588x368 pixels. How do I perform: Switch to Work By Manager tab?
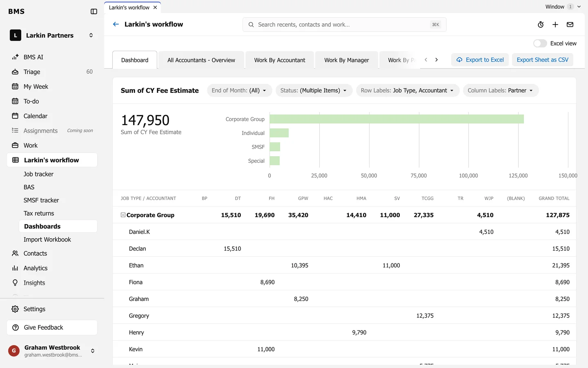347,60
